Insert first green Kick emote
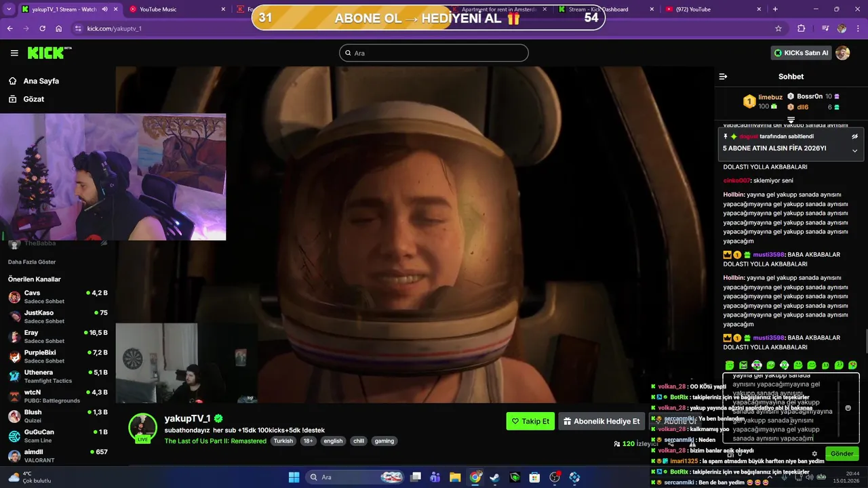This screenshot has height=488, width=868. tap(730, 365)
